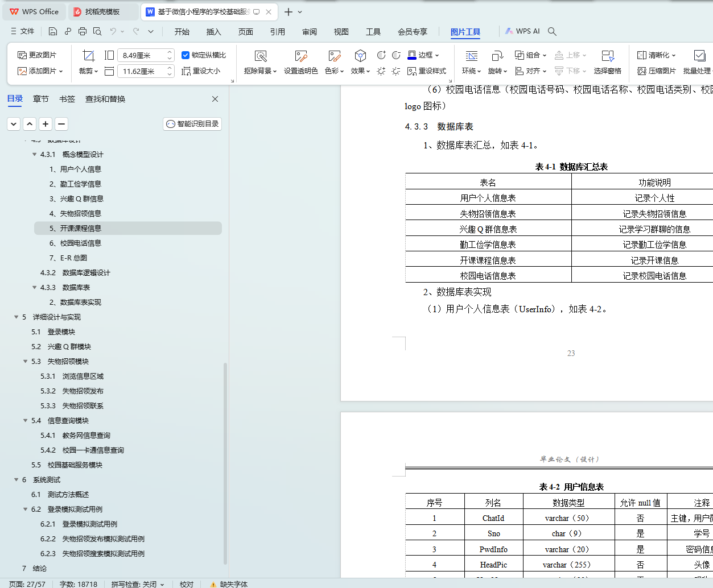This screenshot has height=588, width=713.
Task: Select outline item 5.4.2 校园一卡通信息查询
Action: tap(82, 450)
